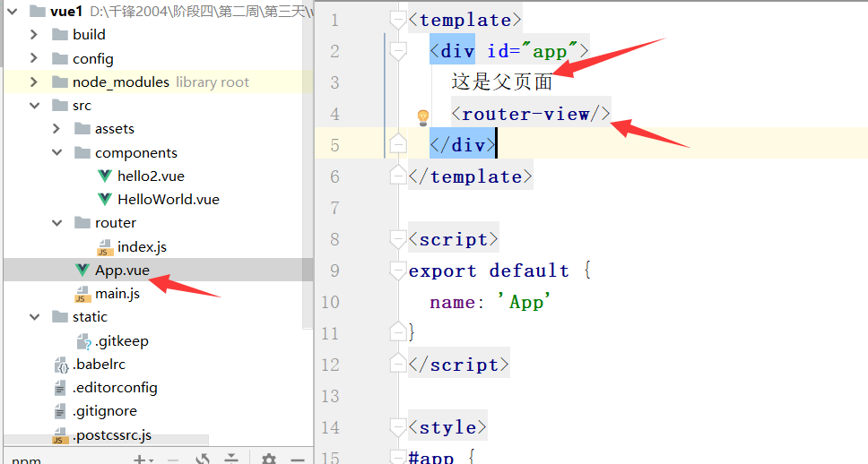Click the node_modules folder icon

click(60, 82)
